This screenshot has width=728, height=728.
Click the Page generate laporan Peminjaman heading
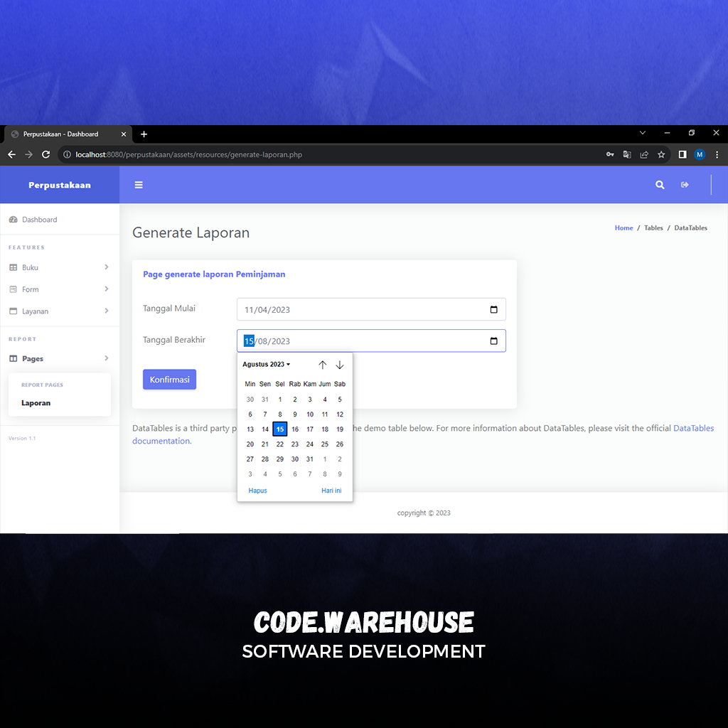[214, 274]
